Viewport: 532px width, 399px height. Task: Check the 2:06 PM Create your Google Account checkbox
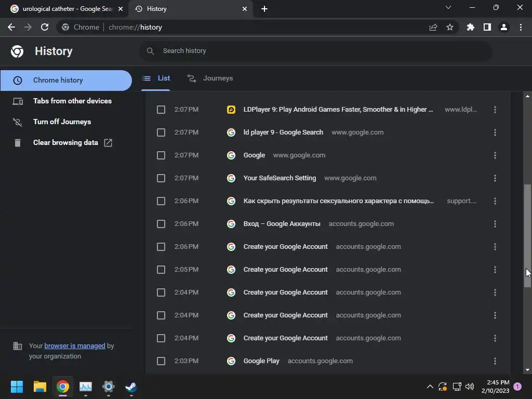pyautogui.click(x=161, y=247)
